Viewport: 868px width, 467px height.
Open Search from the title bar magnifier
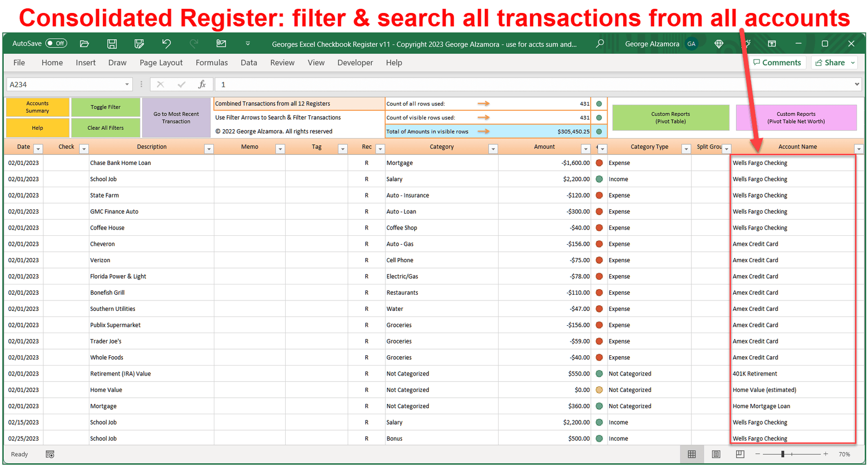[600, 44]
